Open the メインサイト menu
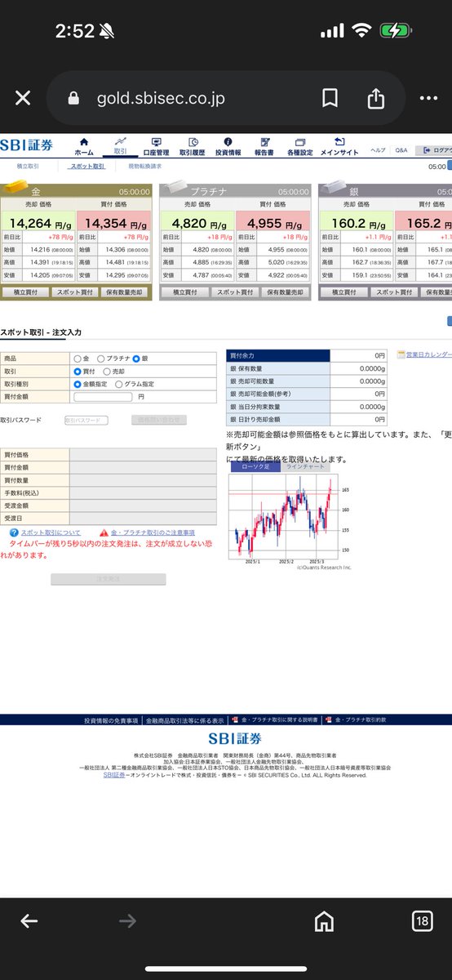This screenshot has height=980, width=452. pos(339,146)
